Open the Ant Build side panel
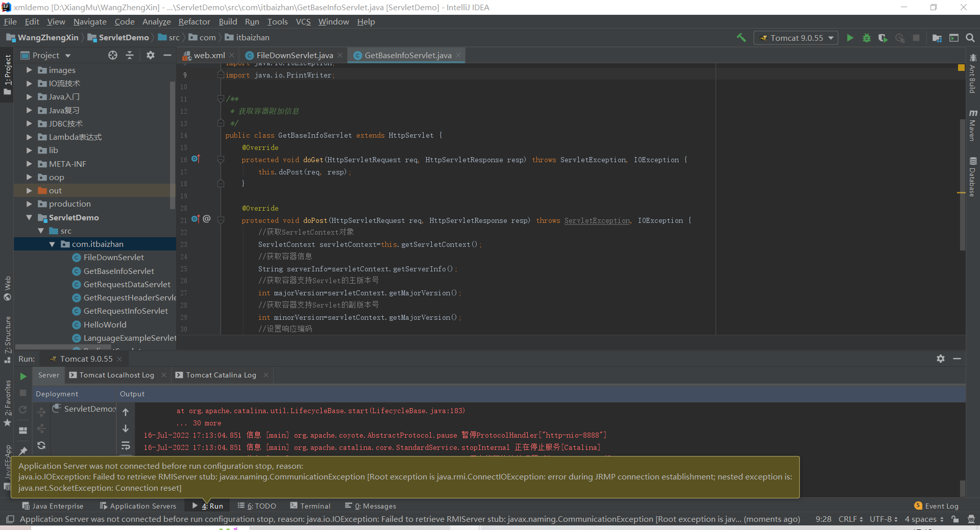This screenshot has height=530, width=980. [973, 73]
